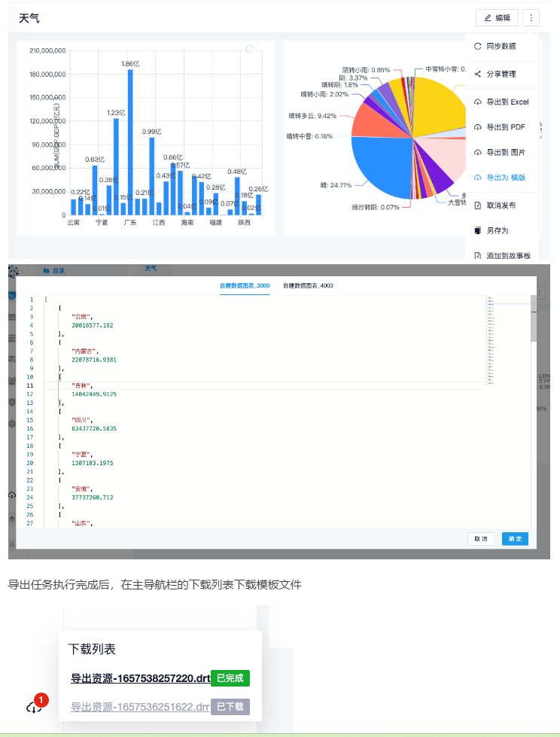This screenshot has width=560, height=737.
Task: Click the code editor vertical scrollbar
Action: point(533,318)
